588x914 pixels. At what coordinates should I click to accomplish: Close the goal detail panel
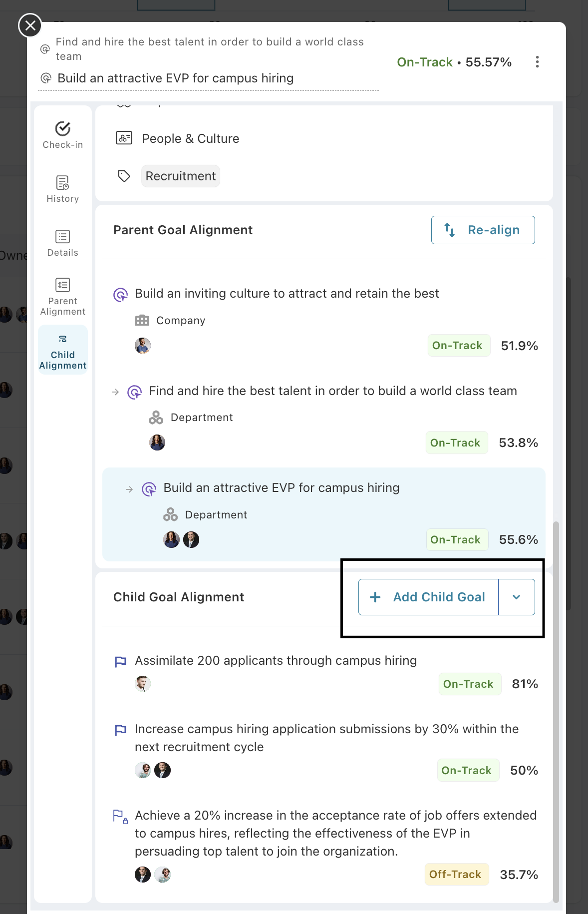pos(30,25)
